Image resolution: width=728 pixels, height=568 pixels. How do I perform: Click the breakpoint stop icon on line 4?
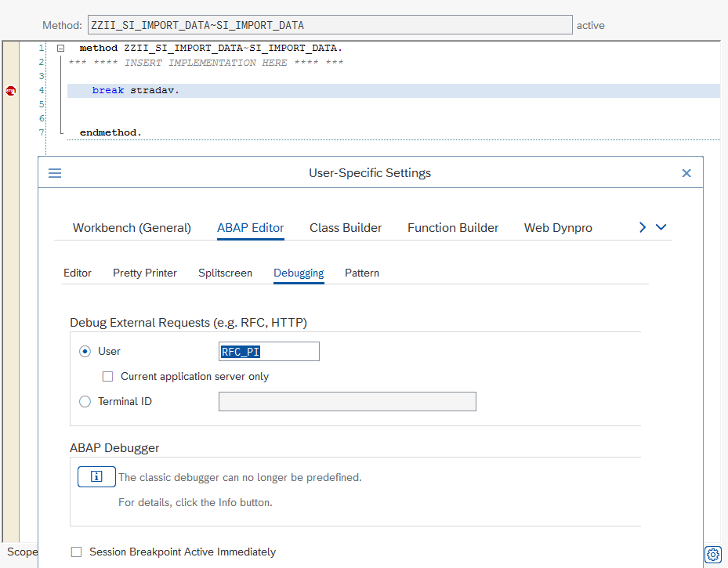(11, 91)
